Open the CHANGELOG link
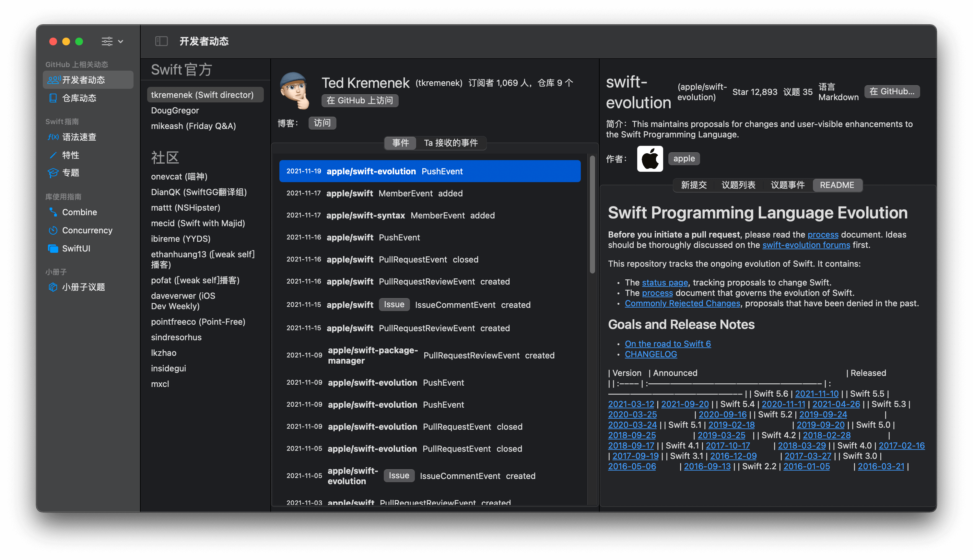Screen dimensions: 973x560 click(651, 354)
